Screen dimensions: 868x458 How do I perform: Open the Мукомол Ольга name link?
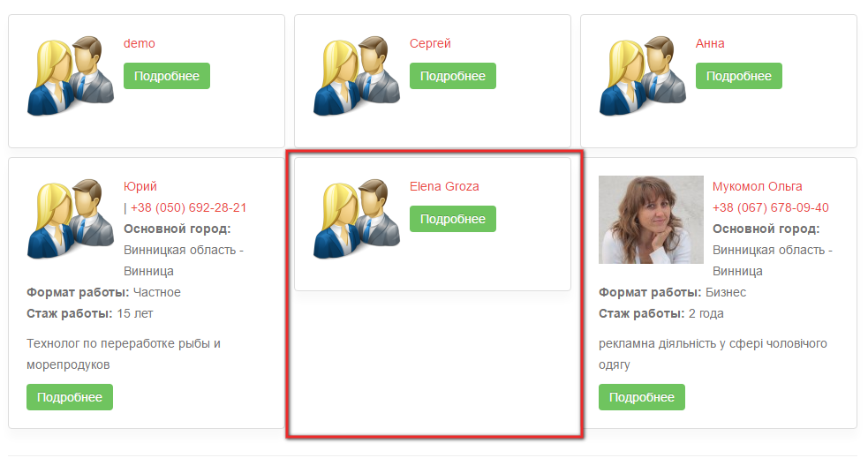tap(757, 186)
